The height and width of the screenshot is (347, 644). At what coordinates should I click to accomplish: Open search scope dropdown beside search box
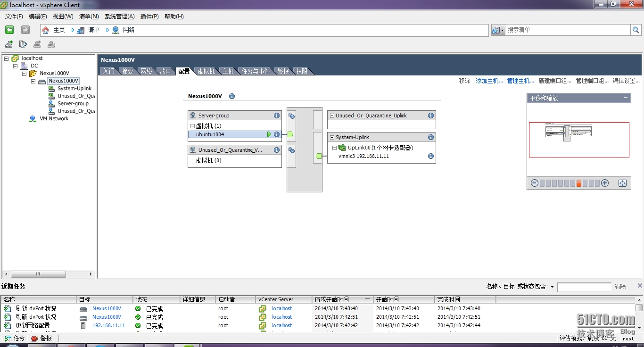[498, 30]
